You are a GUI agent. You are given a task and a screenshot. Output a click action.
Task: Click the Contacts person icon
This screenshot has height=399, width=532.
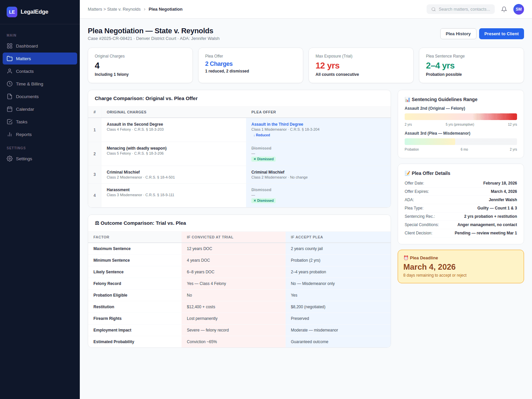(10, 71)
